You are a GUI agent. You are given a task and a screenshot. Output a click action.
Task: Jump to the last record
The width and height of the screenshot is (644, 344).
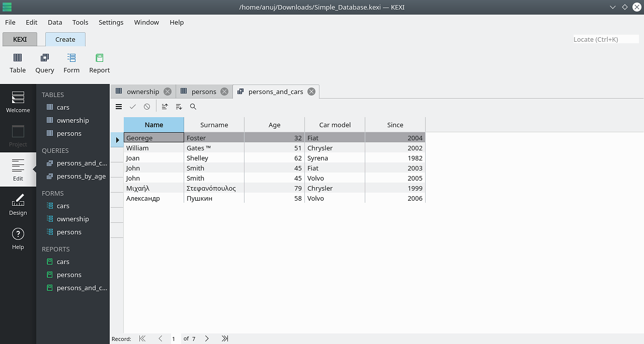pyautogui.click(x=225, y=339)
